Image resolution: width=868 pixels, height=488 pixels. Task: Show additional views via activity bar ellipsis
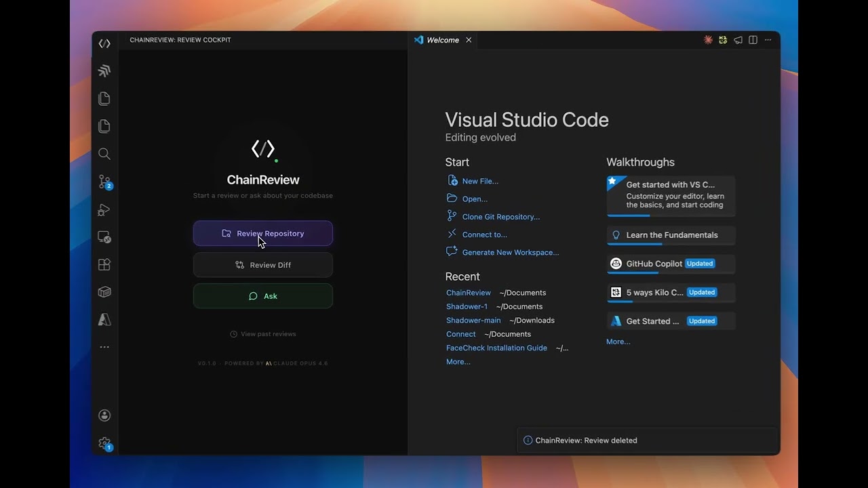tap(104, 347)
